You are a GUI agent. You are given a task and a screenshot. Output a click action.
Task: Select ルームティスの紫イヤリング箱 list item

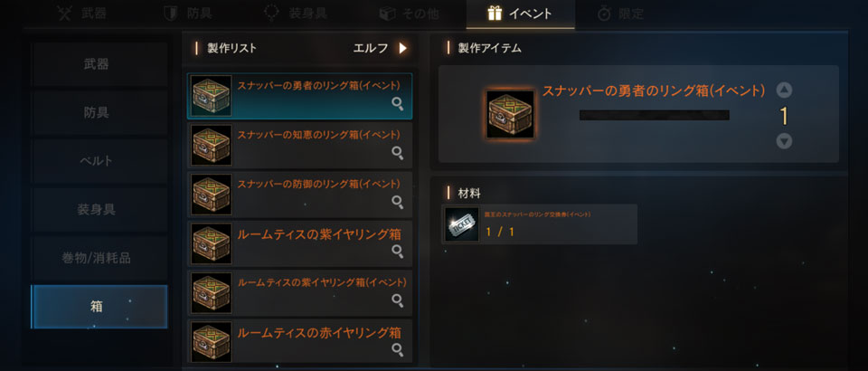[299, 243]
